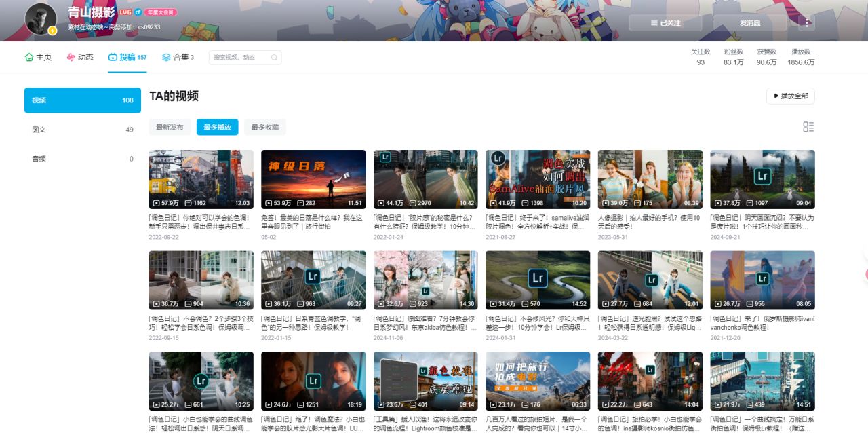Image resolution: width=868 pixels, height=433 pixels.
Task: Open the thumbnail lasting 14:04
Action: pyautogui.click(x=650, y=381)
